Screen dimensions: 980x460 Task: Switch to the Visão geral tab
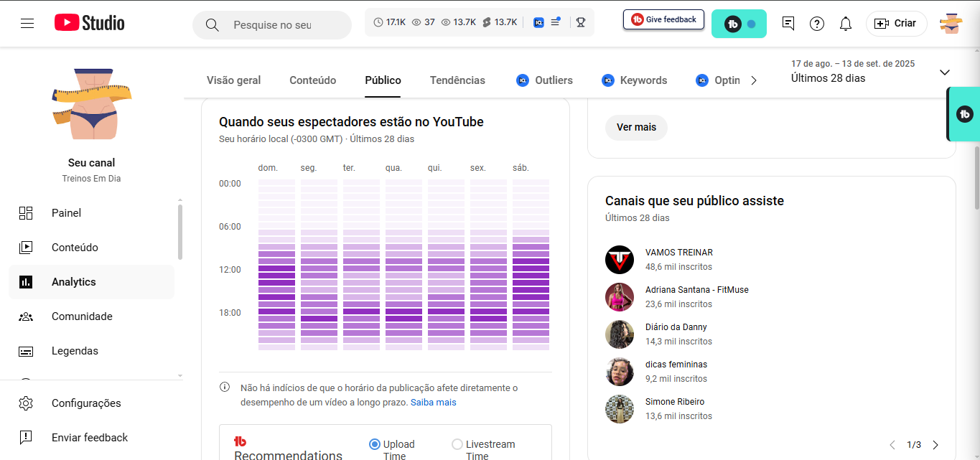[233, 80]
